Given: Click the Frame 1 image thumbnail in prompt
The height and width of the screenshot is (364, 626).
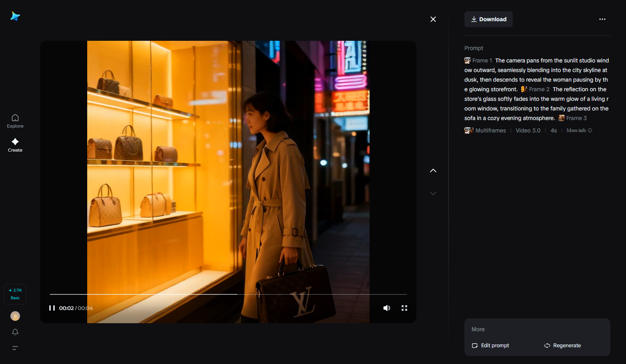Looking at the screenshot, I should click(467, 60).
